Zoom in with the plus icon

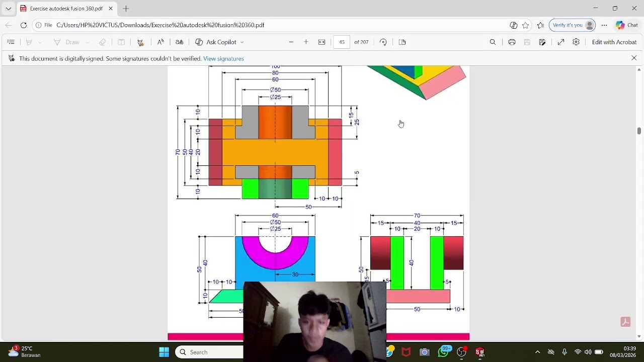pos(306,42)
